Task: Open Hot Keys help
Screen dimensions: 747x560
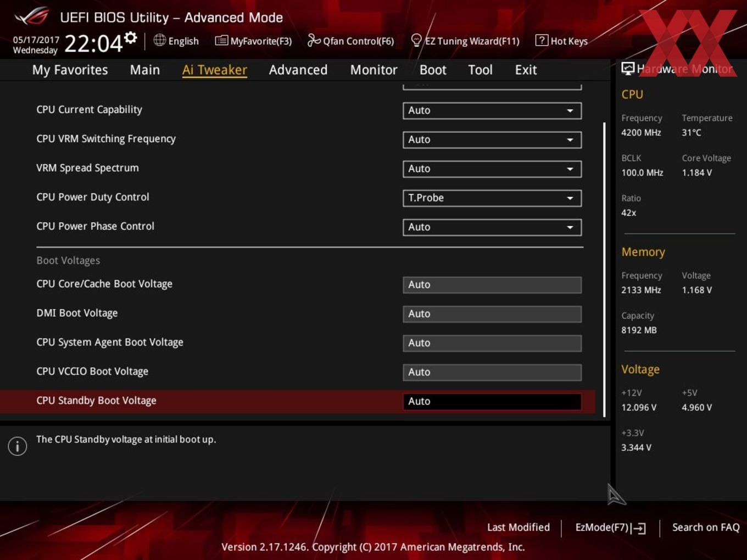Action: tap(561, 41)
